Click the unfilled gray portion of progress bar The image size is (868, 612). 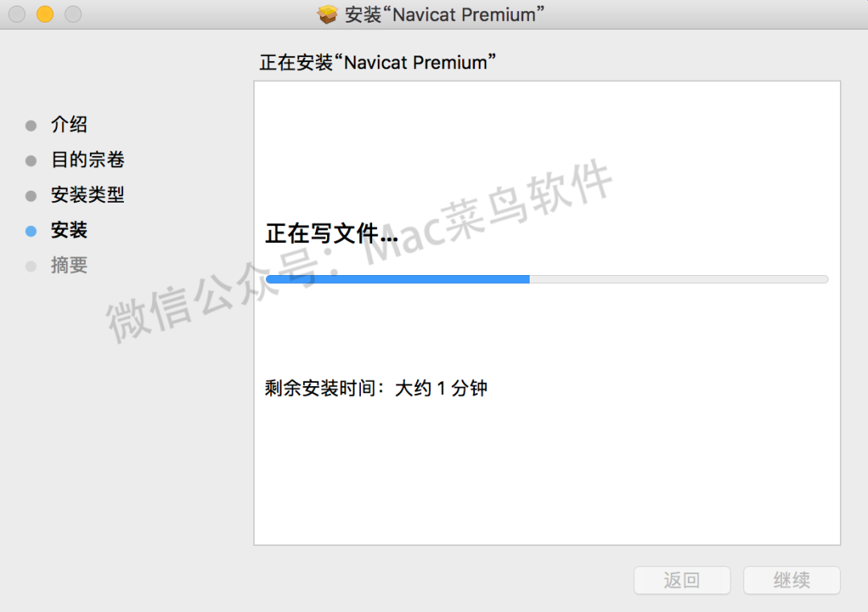click(x=679, y=279)
